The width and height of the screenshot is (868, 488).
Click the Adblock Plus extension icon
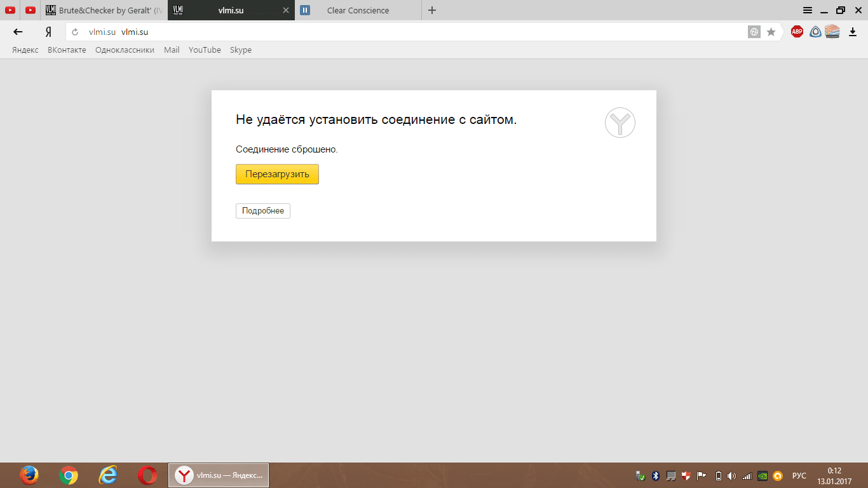coord(797,32)
